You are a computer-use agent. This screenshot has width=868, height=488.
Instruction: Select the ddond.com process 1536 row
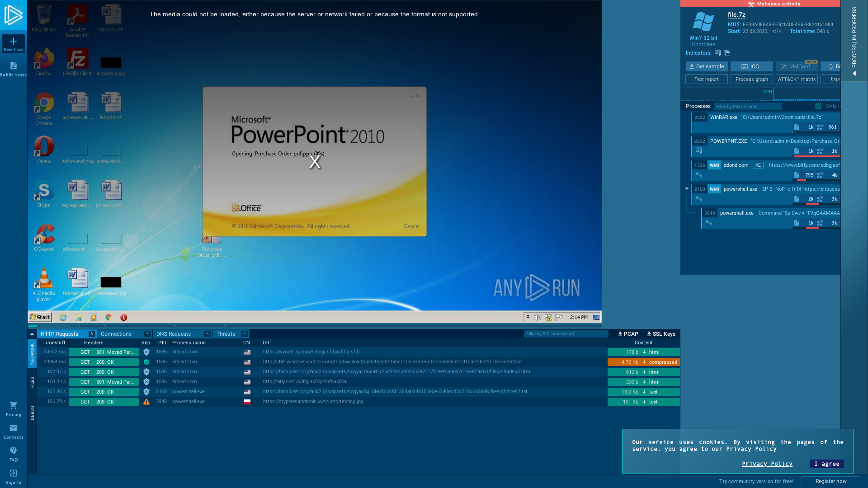(766, 170)
